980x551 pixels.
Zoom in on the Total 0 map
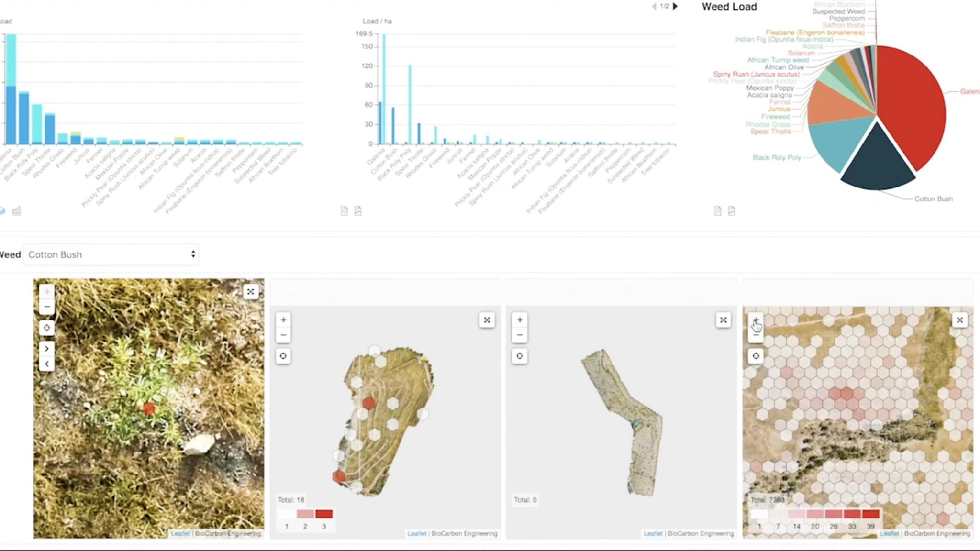520,320
